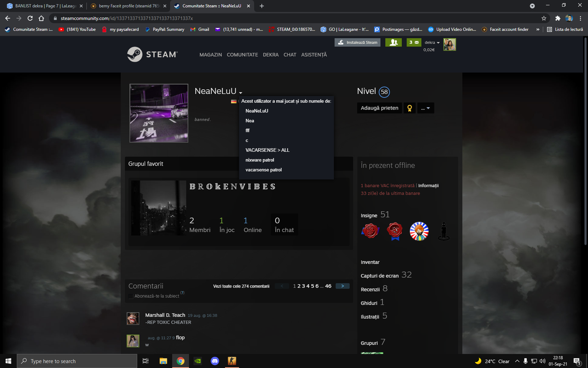Open the Faceit account finder bookmark

(505, 29)
